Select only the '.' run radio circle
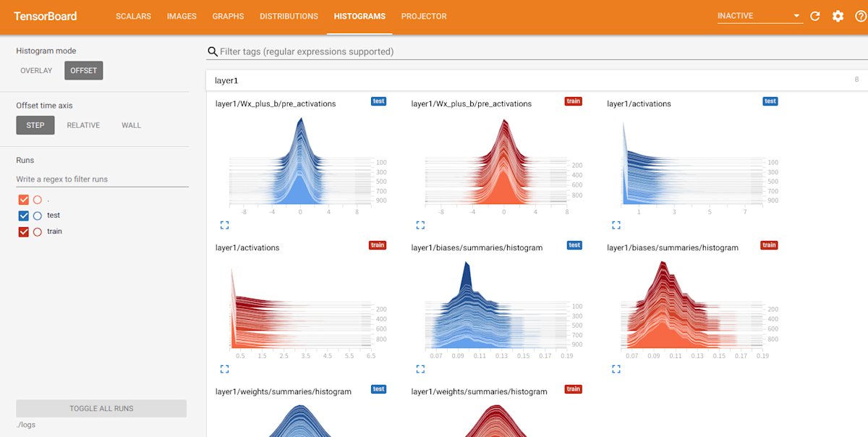The width and height of the screenshot is (868, 437). tap(38, 200)
